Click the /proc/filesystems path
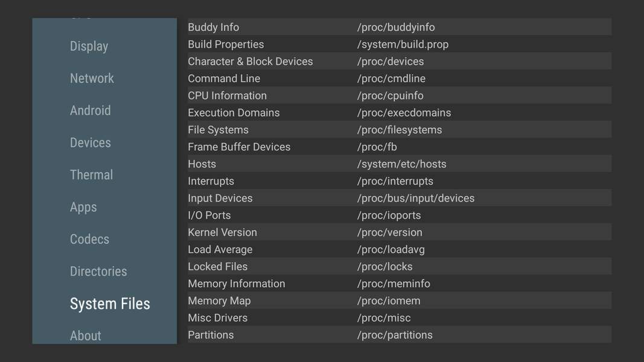The image size is (644, 362). 400,130
